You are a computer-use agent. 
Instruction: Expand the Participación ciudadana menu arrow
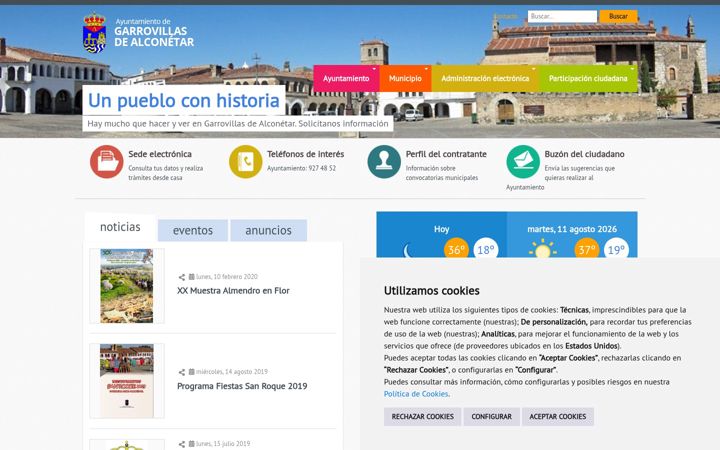click(x=632, y=69)
